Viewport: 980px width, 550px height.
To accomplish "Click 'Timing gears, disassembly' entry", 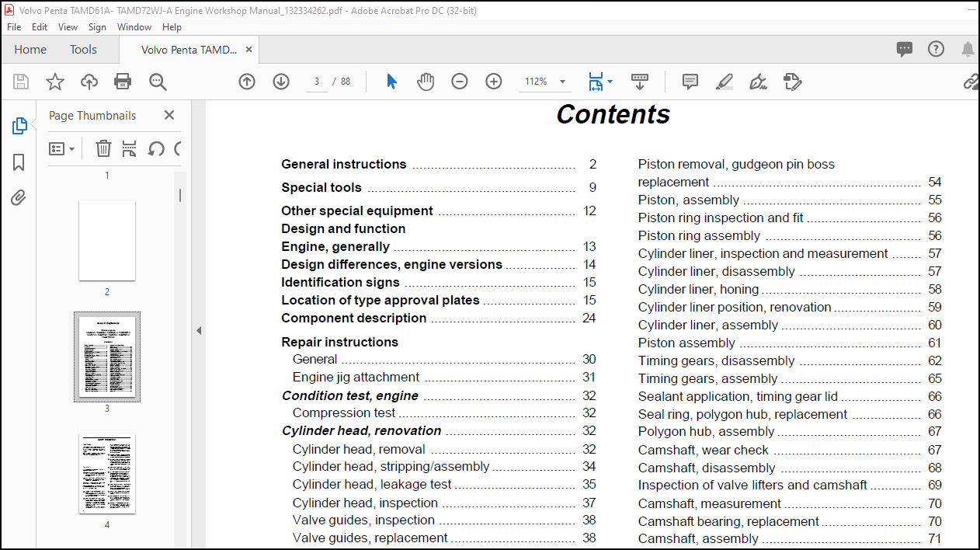I will pyautogui.click(x=790, y=360).
